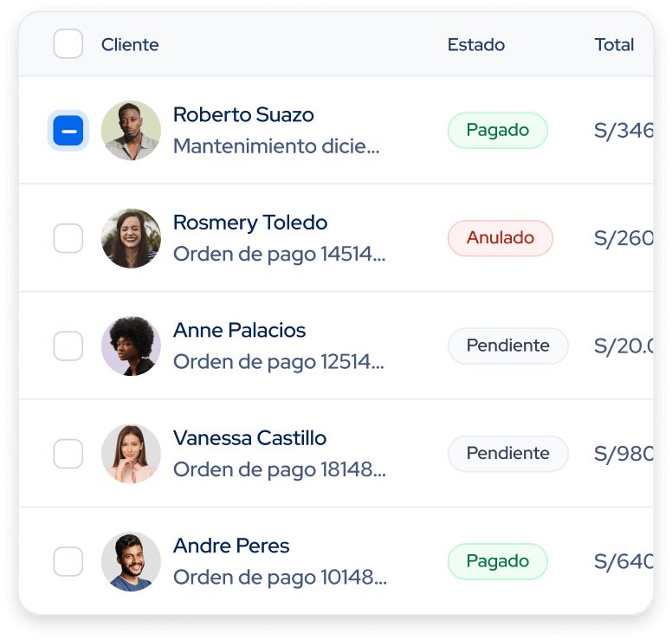The width and height of the screenshot is (672, 640).
Task: Uncheck Roberto Suazo's row checkbox
Action: [68, 130]
